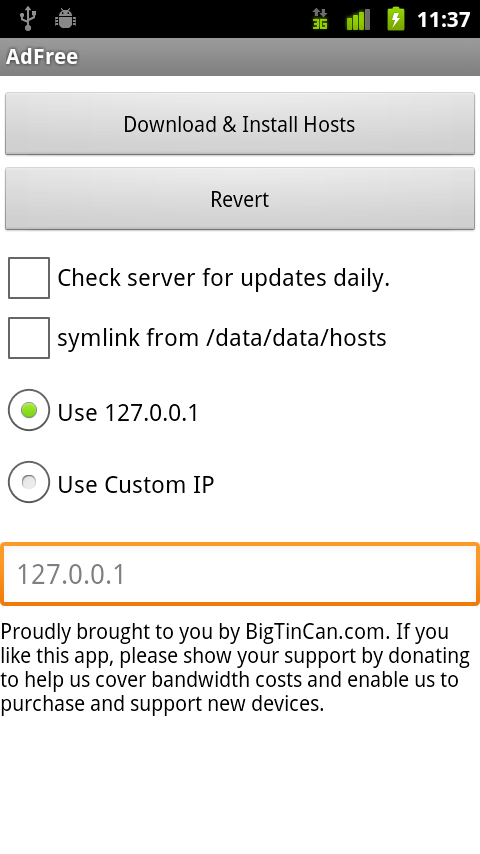
Task: Tap the 'Use Custom IP' label text
Action: click(136, 484)
